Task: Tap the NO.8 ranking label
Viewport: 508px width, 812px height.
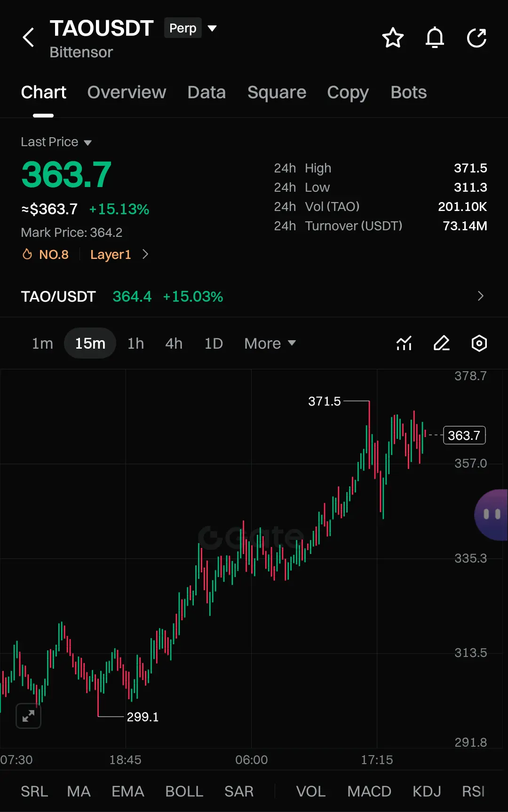Action: tap(54, 254)
